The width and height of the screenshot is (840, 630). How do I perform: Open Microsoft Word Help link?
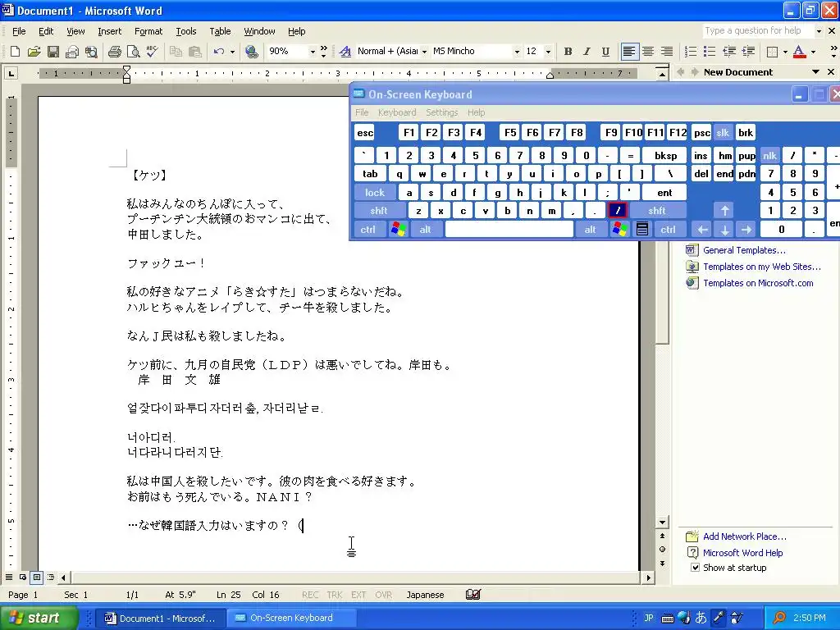coord(742,553)
